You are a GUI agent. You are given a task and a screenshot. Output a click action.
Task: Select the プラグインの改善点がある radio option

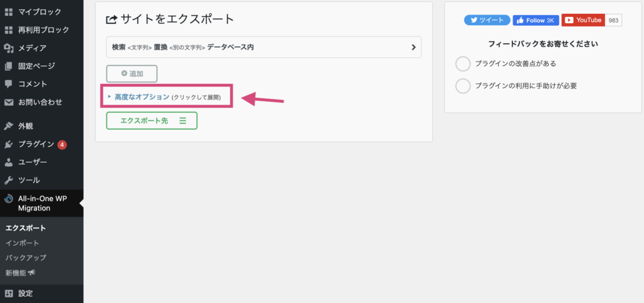[463, 64]
